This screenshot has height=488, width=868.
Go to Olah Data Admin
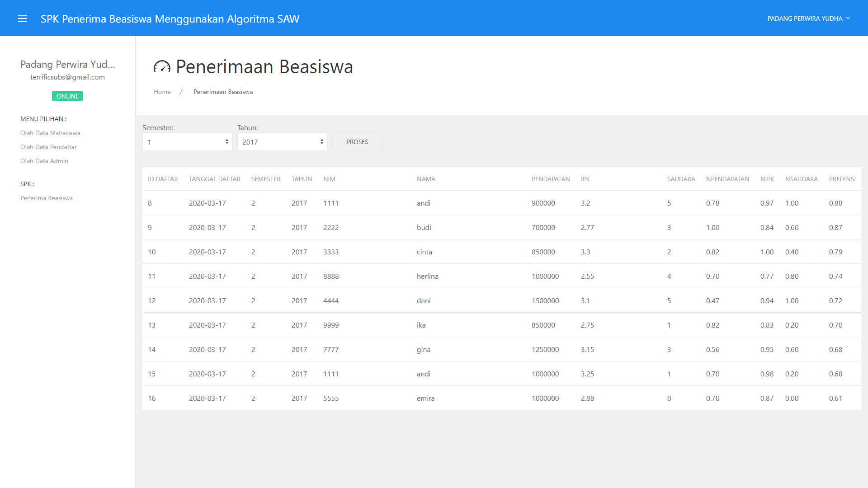coord(44,161)
